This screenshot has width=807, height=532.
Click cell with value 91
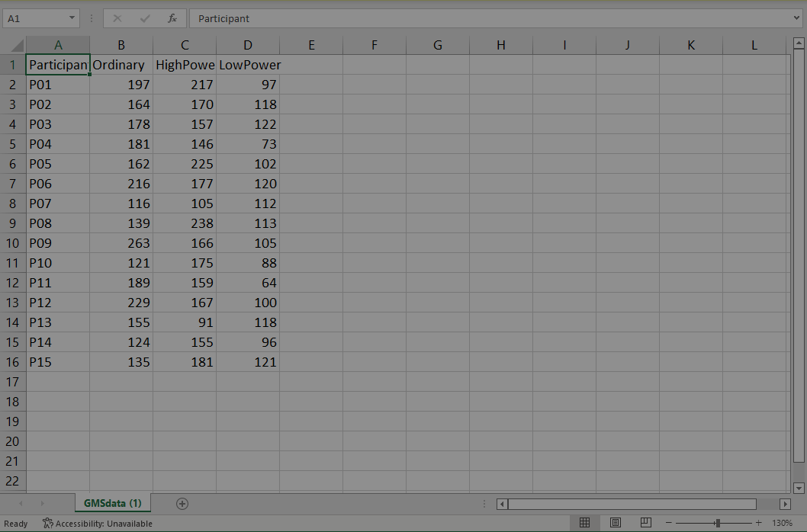click(185, 322)
